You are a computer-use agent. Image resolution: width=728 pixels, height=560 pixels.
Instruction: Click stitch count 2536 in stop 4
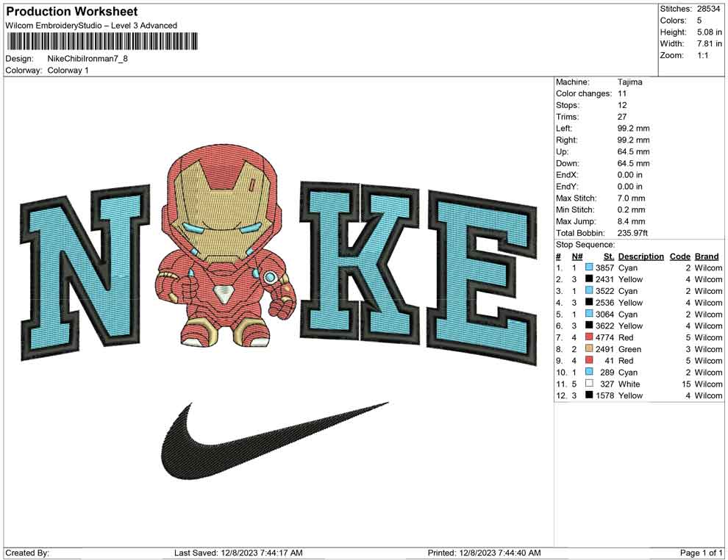click(604, 302)
